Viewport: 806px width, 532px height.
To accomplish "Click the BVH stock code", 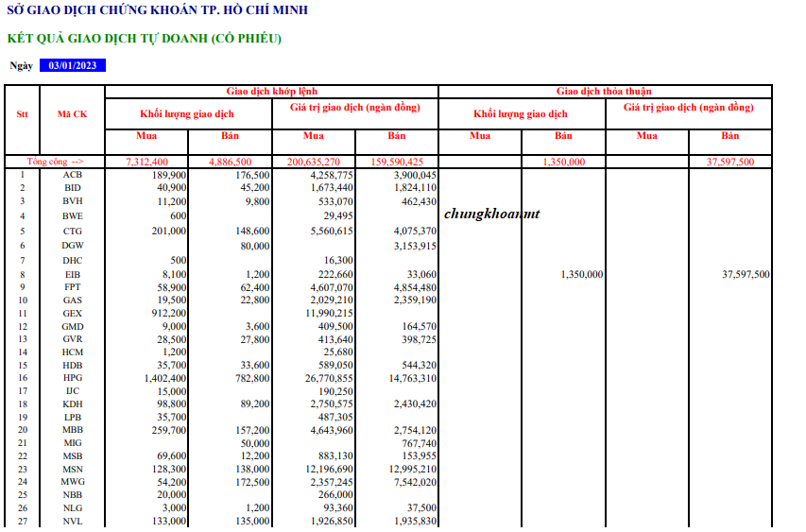I will point(73,201).
